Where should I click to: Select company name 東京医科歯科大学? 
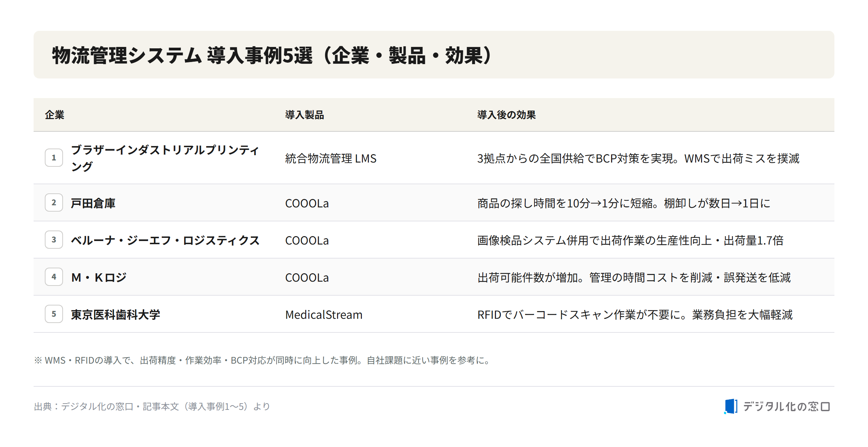tap(115, 315)
